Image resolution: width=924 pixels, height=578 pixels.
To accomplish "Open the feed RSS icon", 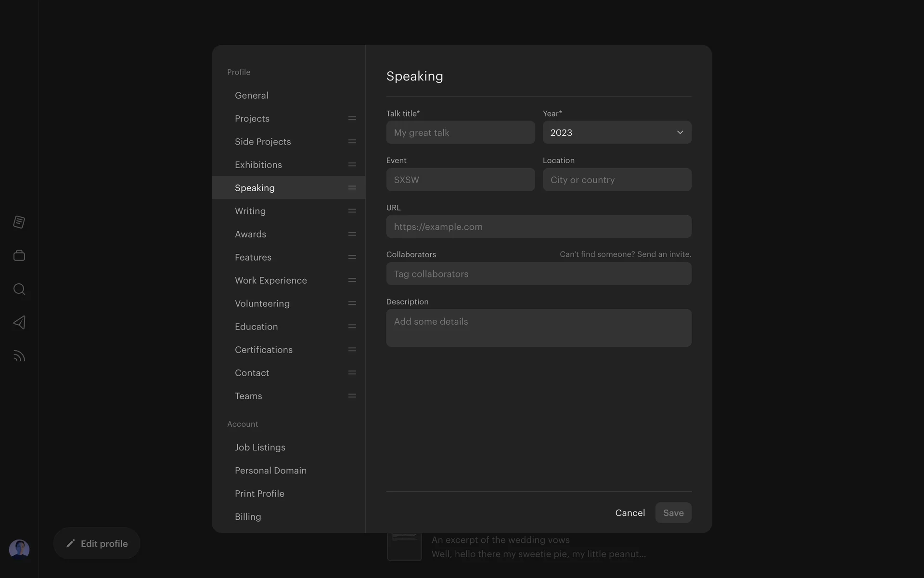I will coord(19,356).
